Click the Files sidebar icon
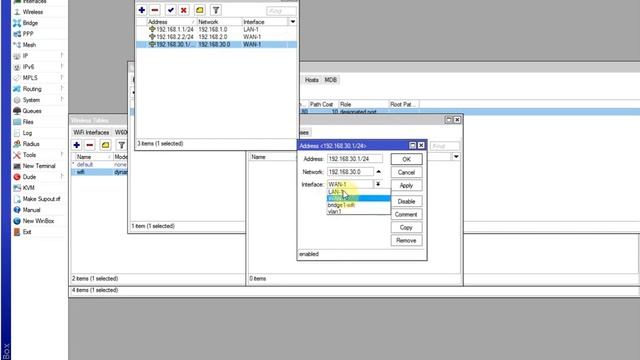The image size is (640, 360). 17,122
